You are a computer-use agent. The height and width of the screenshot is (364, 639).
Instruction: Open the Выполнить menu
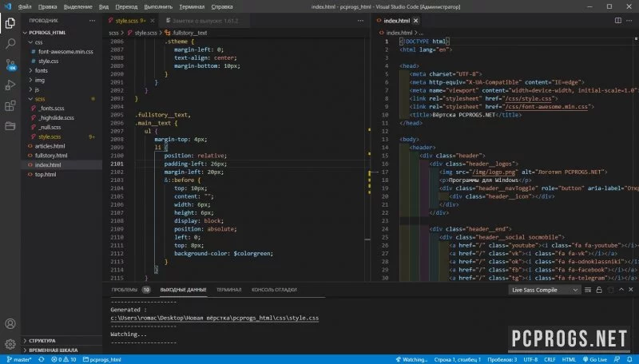(158, 6)
